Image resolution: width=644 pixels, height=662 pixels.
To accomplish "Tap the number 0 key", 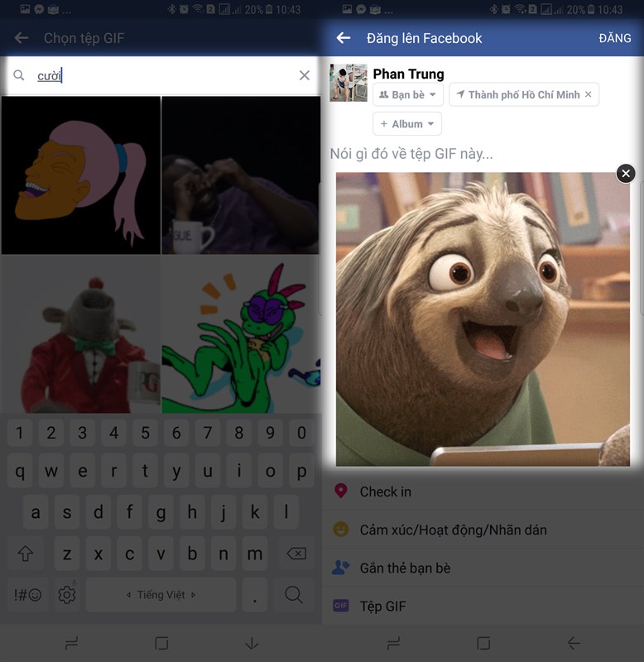I will [x=301, y=433].
